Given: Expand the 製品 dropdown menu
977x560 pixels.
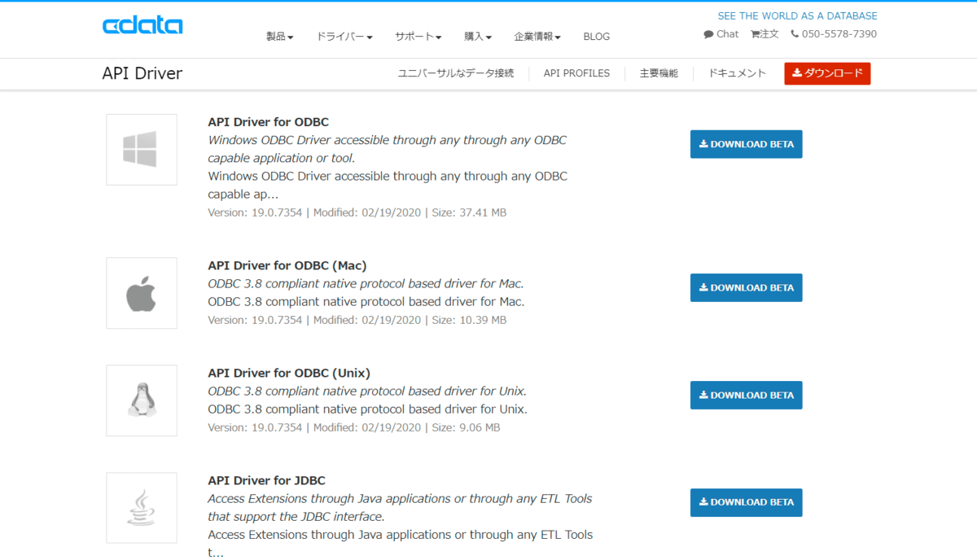Looking at the screenshot, I should click(x=280, y=37).
